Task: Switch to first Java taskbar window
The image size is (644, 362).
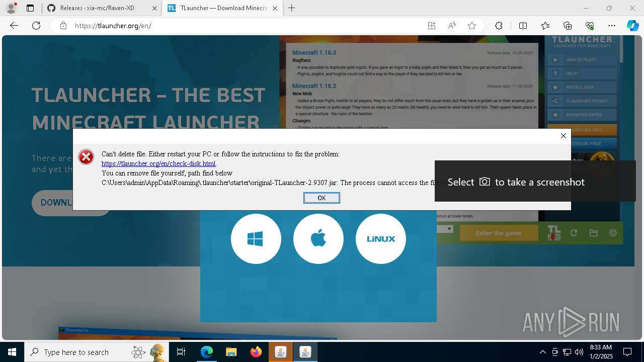Action: pos(281,352)
